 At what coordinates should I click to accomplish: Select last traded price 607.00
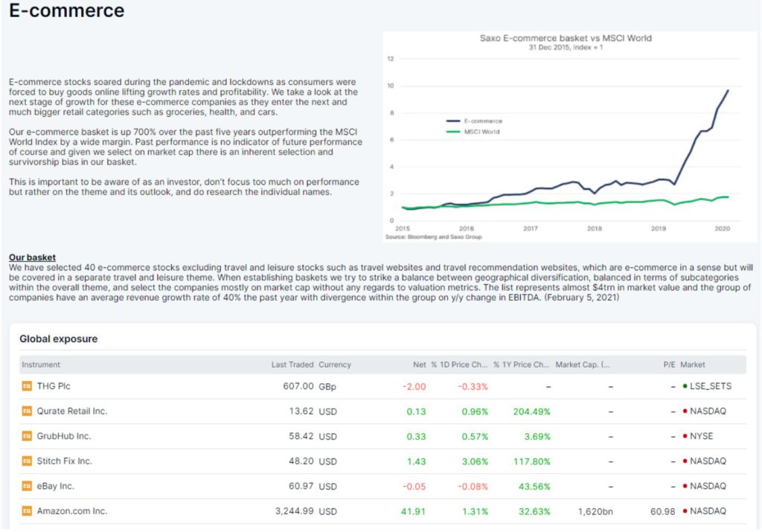coord(298,386)
